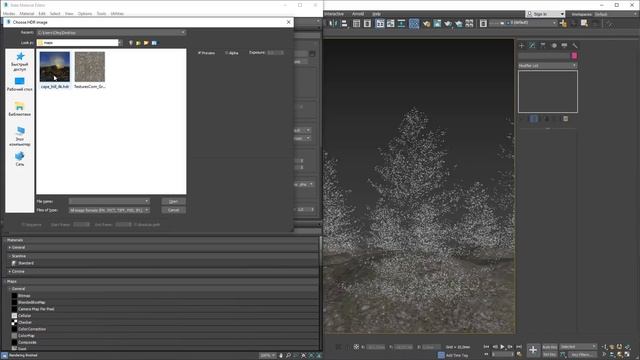Click the large plus Set Key button
This screenshot has height=360, width=640.
click(533, 350)
